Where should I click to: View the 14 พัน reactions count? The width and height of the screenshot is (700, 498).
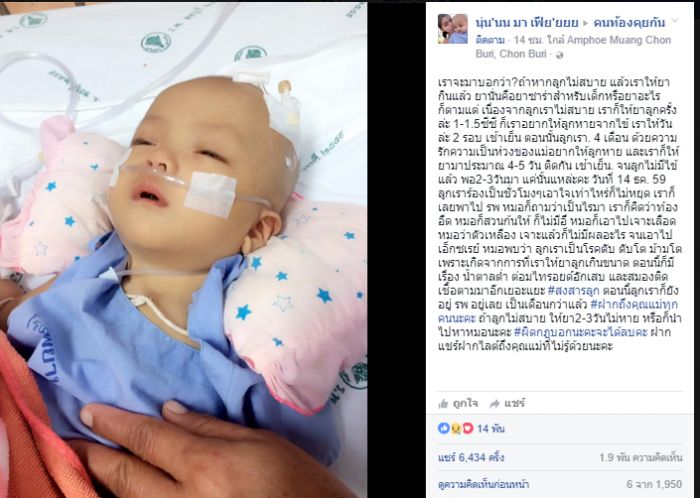491,429
